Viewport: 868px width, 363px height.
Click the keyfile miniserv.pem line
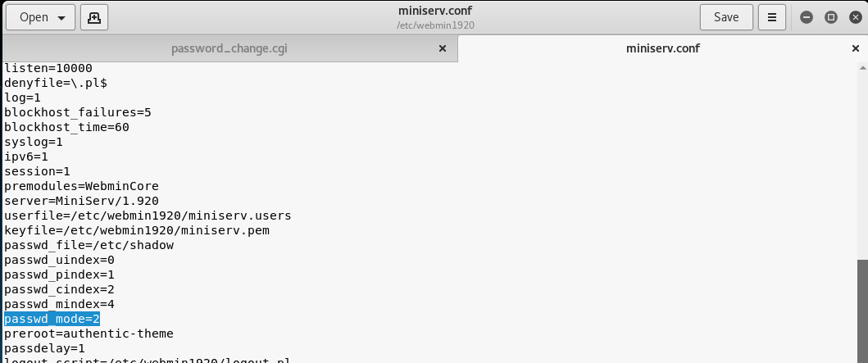[137, 230]
